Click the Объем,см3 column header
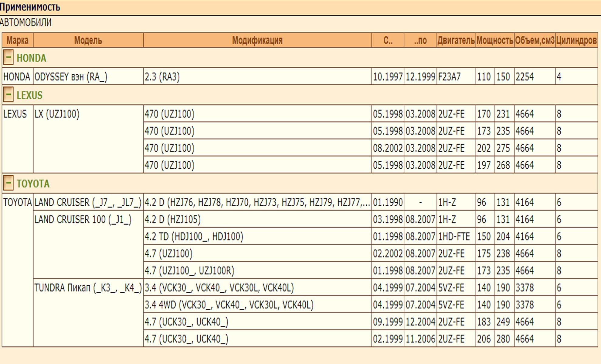 535,40
